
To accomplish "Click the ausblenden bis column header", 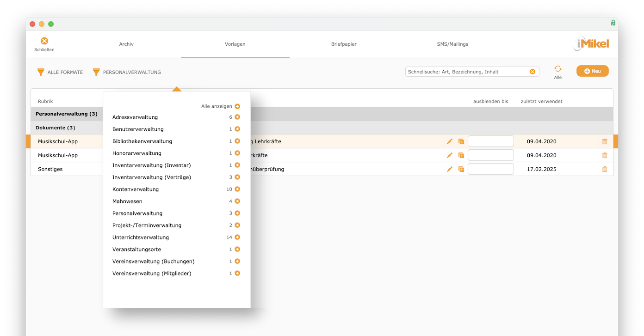I will pyautogui.click(x=490, y=101).
